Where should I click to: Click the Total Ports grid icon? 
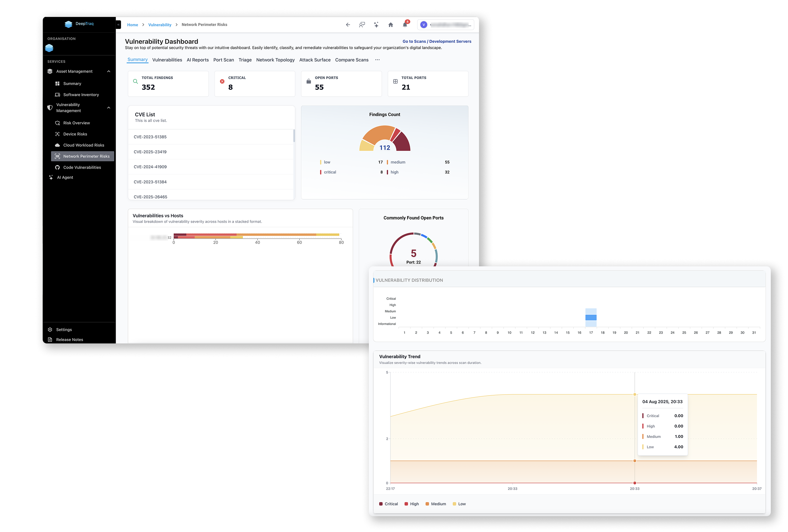(x=395, y=82)
